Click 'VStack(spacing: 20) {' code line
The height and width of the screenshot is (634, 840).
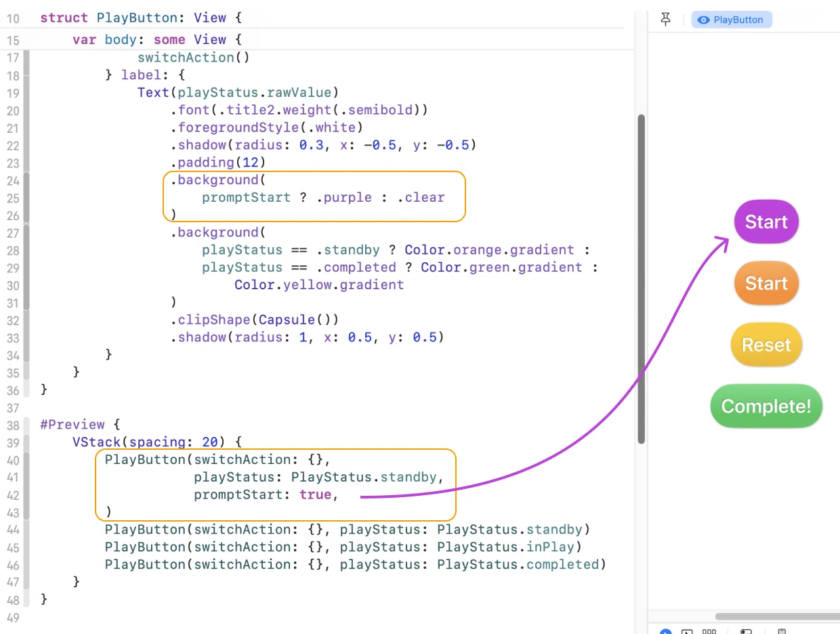(x=157, y=442)
